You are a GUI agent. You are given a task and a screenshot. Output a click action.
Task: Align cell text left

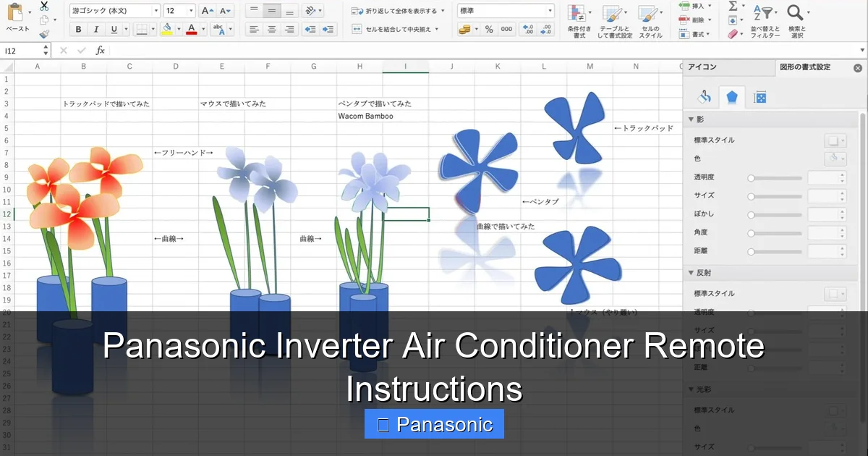(254, 29)
